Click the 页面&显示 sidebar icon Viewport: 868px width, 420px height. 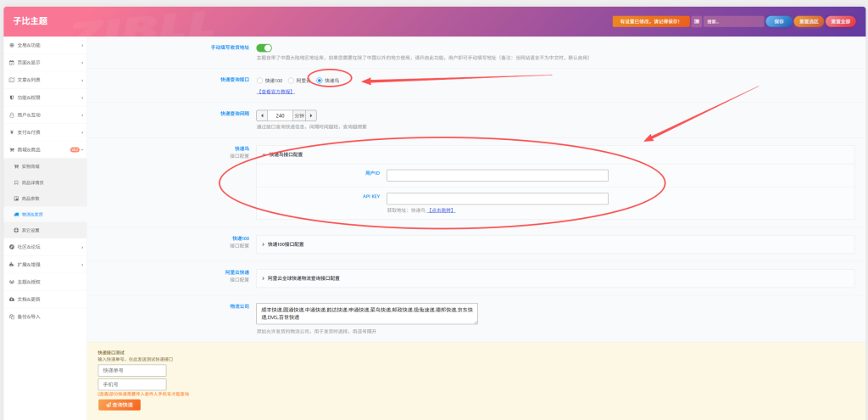click(12, 63)
